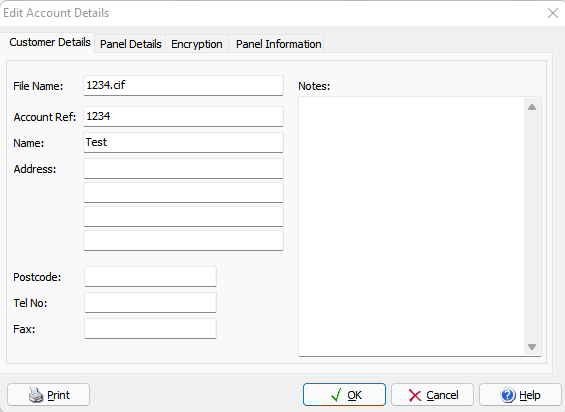Screen dimensions: 565x412
Task: Click into the Postcode field
Action: click(150, 276)
